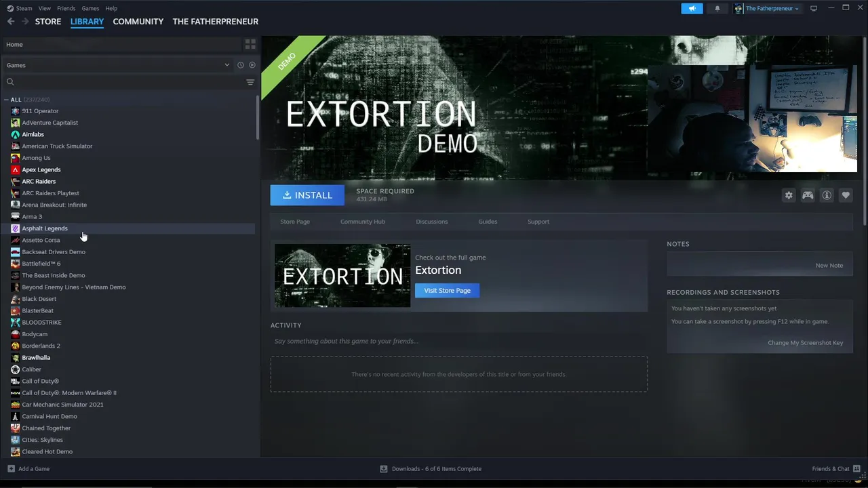The width and height of the screenshot is (868, 488).
Task: Click the Downloads status icon
Action: tap(384, 468)
